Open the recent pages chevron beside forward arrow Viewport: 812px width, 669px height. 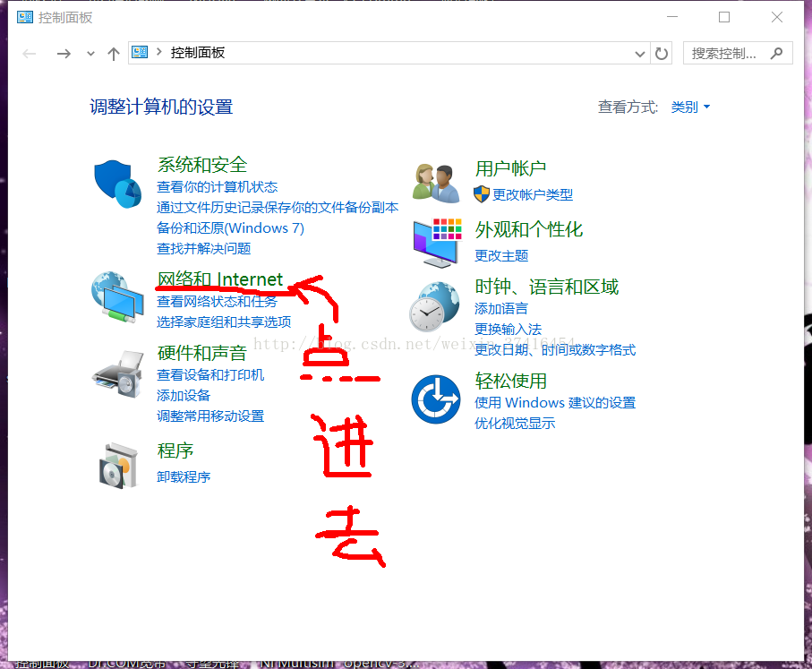pyautogui.click(x=90, y=53)
